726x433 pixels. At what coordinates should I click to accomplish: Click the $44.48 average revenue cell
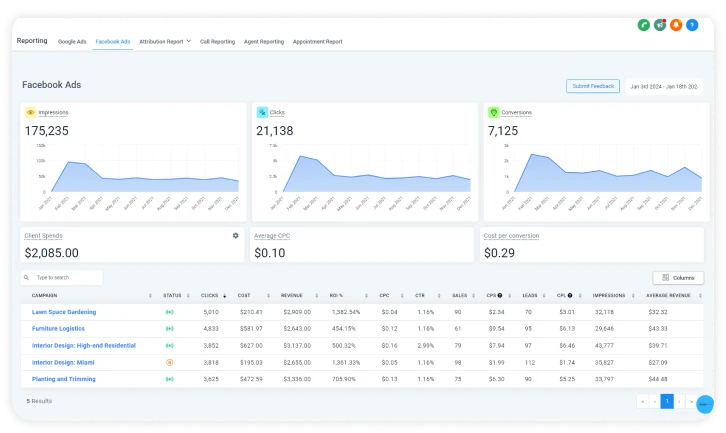click(x=658, y=379)
